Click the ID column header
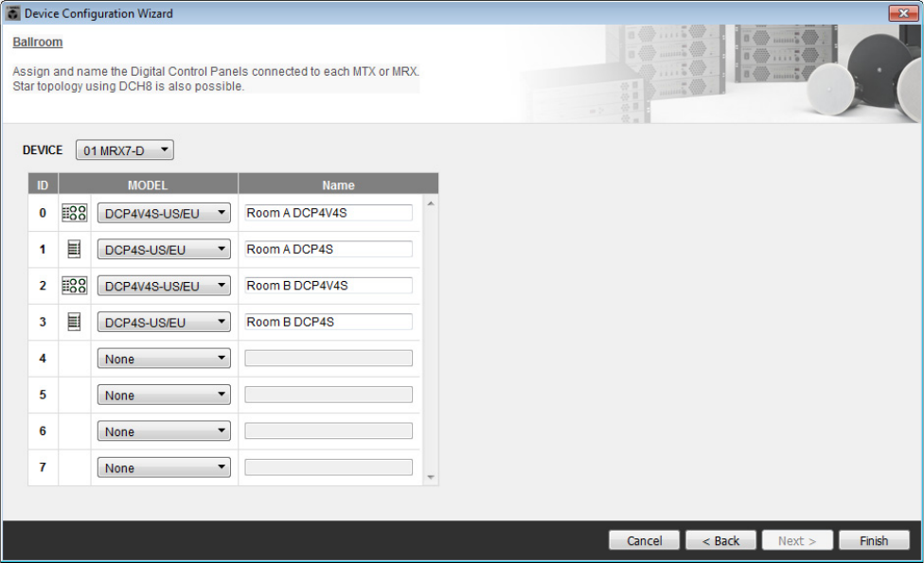Image resolution: width=924 pixels, height=563 pixels. [43, 185]
